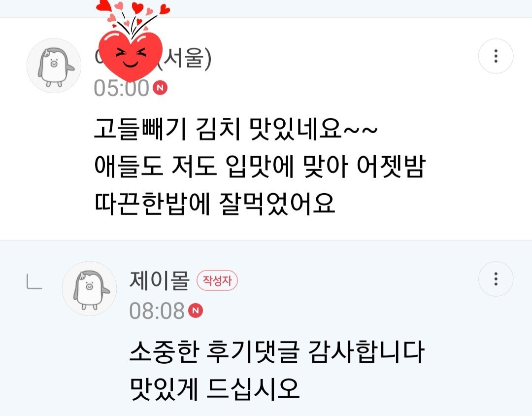Tap the '애들도 저도 입맛에 맞아 어젯밤' line
The width and height of the screenshot is (532, 416).
(x=260, y=167)
